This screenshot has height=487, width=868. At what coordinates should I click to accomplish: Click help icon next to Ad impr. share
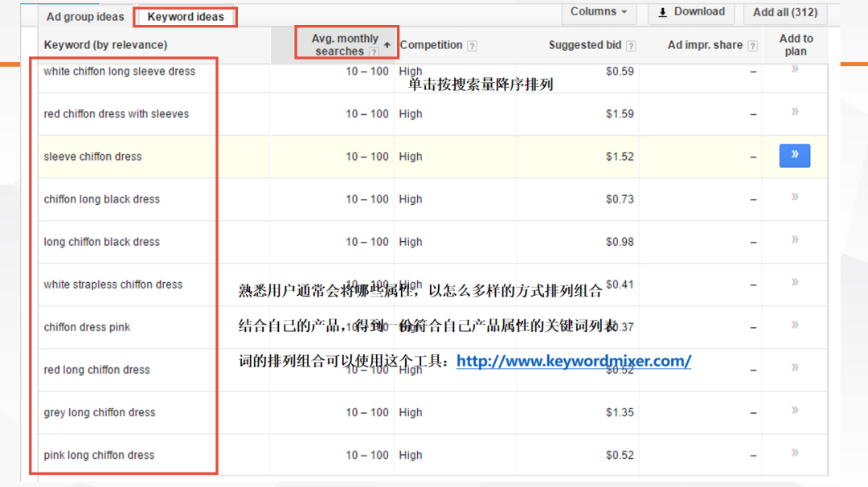pyautogui.click(x=752, y=46)
